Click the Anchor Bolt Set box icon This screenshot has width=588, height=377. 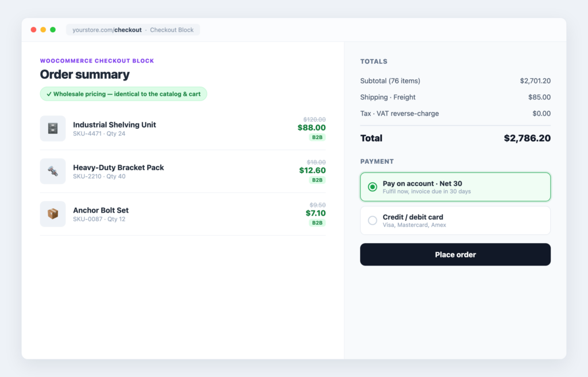[53, 214]
